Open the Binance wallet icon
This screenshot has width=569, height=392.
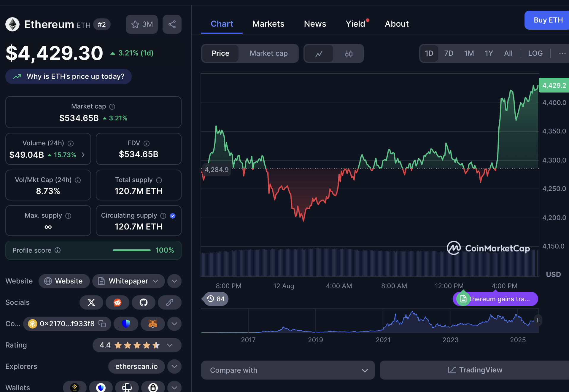click(x=75, y=387)
